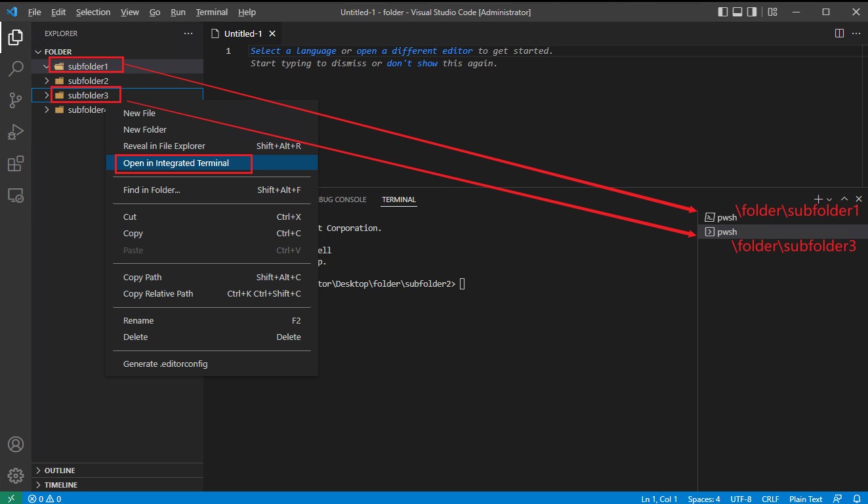The image size is (868, 504).
Task: Toggle the panel layout control in titlebar
Action: coord(739,11)
